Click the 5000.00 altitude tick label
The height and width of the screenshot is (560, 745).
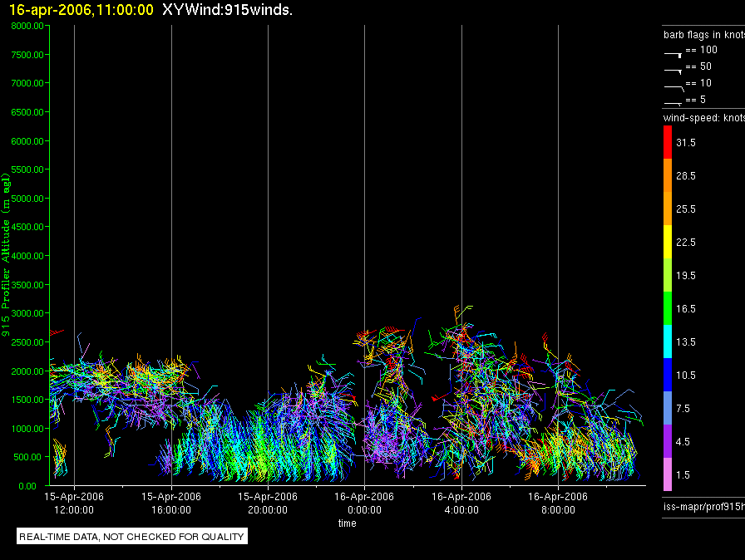pos(27,199)
